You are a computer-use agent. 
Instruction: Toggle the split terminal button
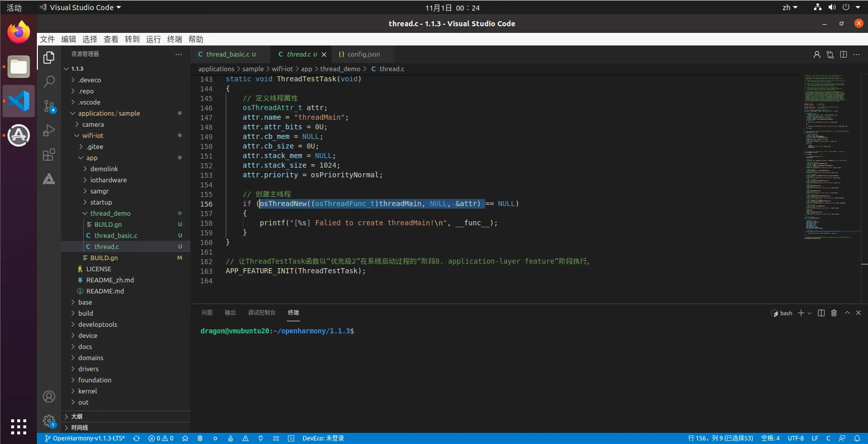(821, 313)
